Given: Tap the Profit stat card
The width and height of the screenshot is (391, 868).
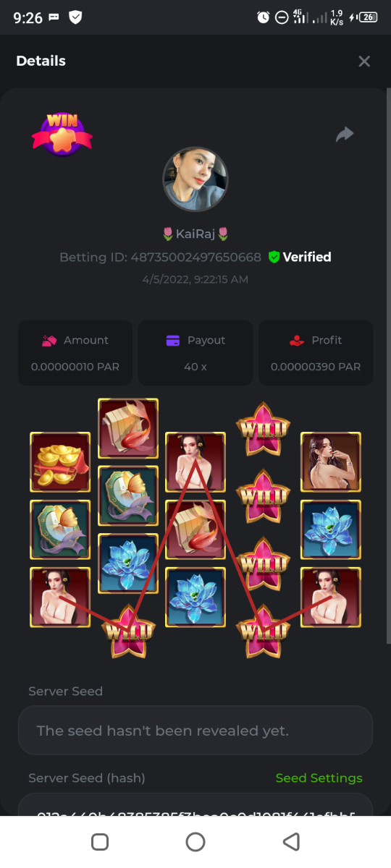Looking at the screenshot, I should pos(316,352).
